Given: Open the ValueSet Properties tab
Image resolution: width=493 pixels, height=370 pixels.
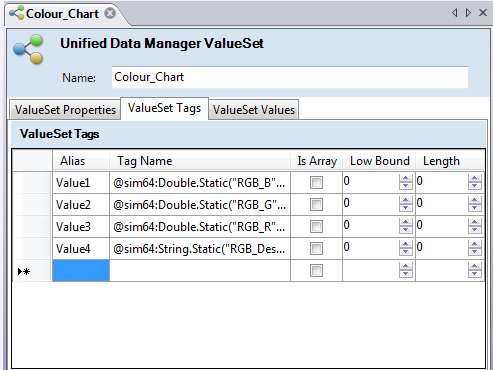Looking at the screenshot, I should pos(65,110).
